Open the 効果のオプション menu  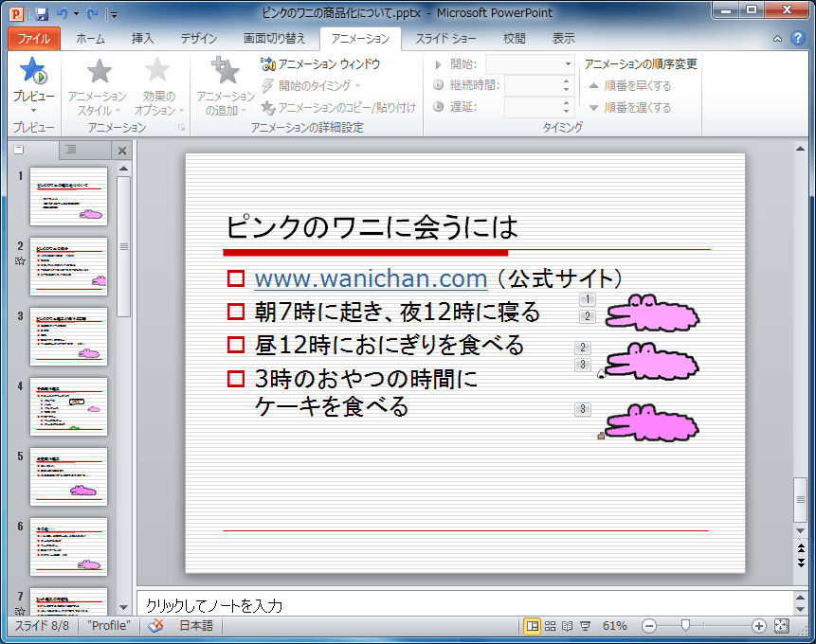158,86
